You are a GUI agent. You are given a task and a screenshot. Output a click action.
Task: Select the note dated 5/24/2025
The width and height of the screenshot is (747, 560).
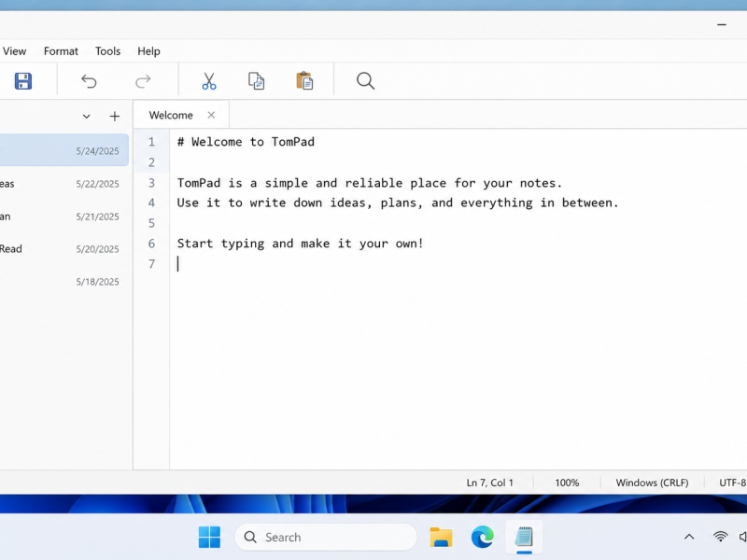[63, 150]
